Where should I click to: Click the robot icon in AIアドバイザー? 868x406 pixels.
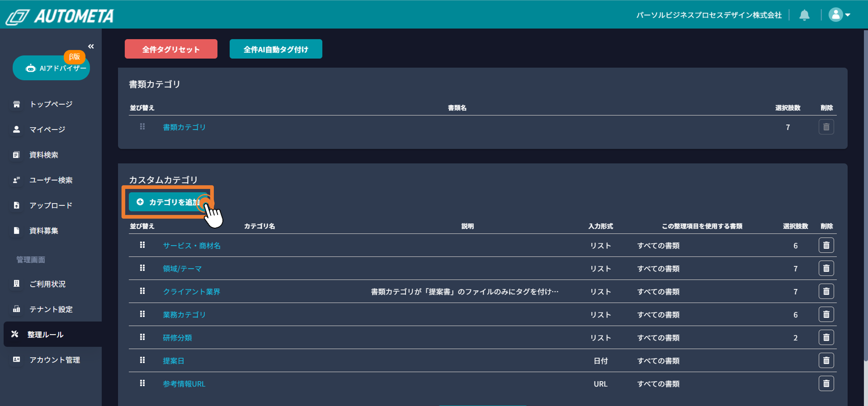31,68
